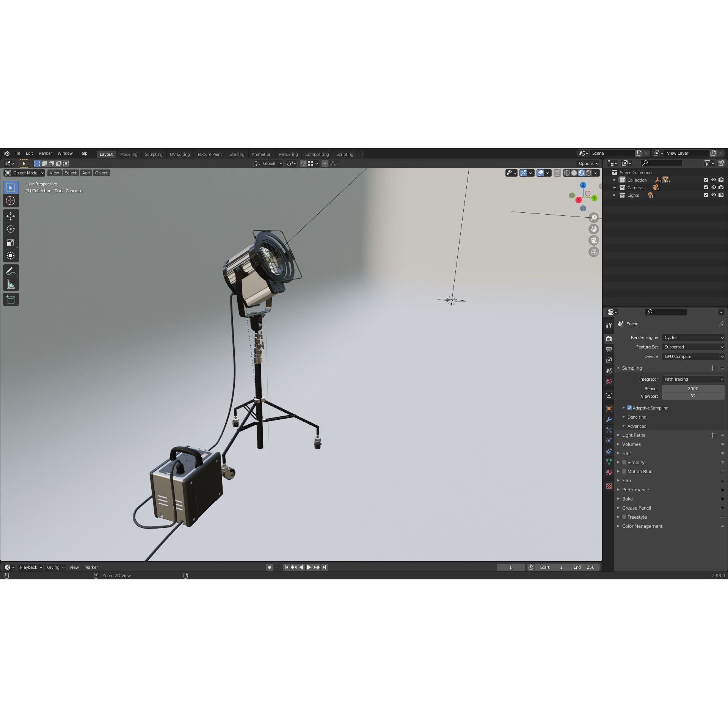The image size is (728, 728).
Task: Uncheck the Adaptive Sampling checkbox
Action: (629, 408)
